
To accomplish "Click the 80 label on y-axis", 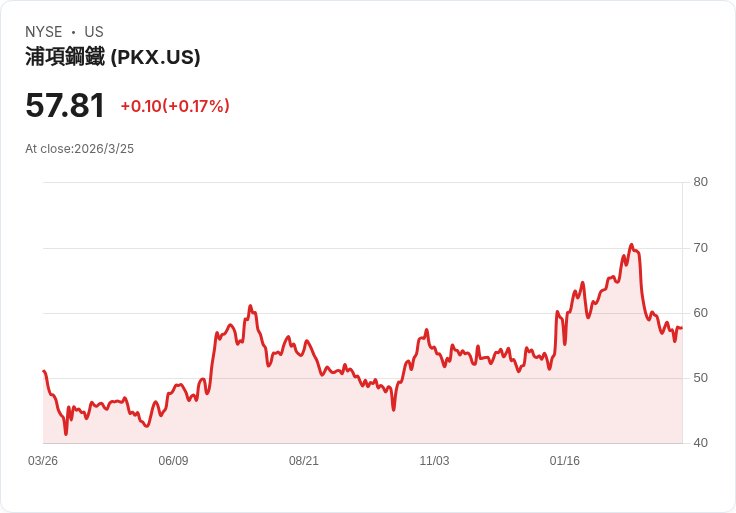I will point(701,182).
